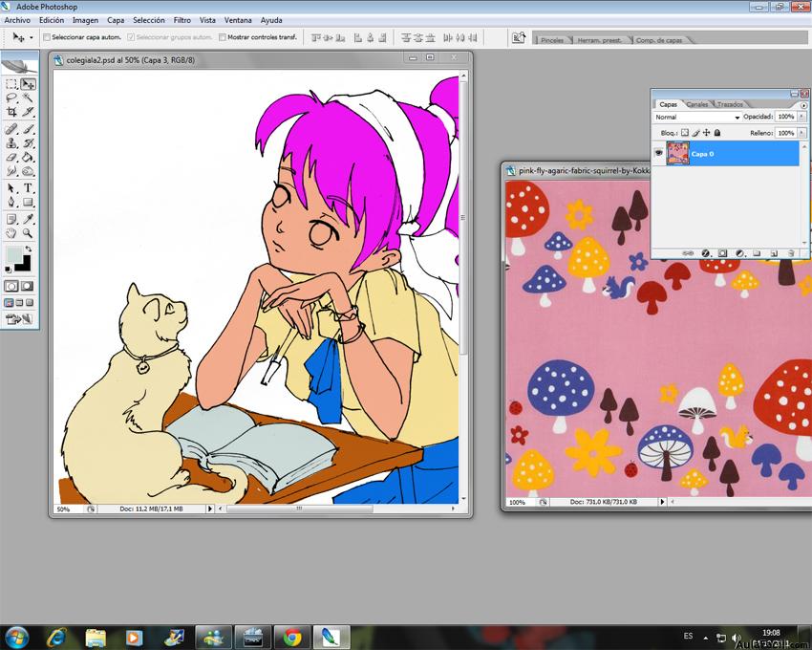Screen dimensions: 812x650
Task: Select the Type tool
Action: point(28,188)
